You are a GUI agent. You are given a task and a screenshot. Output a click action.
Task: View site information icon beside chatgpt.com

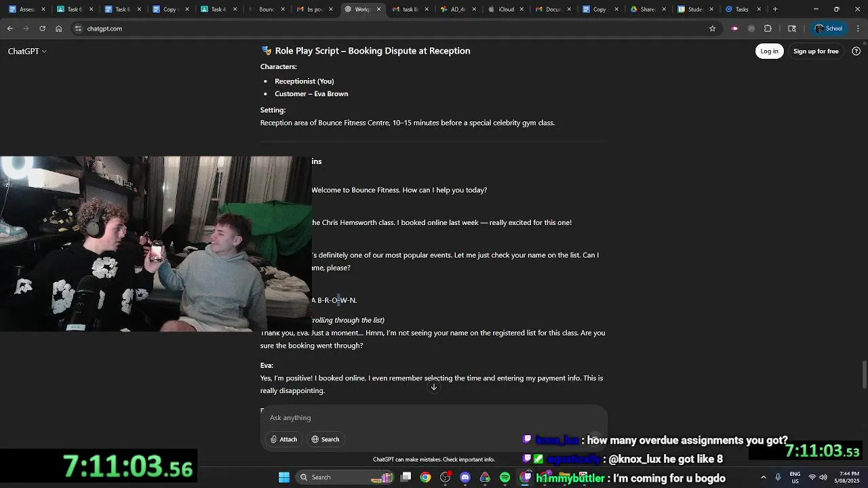pyautogui.click(x=78, y=28)
